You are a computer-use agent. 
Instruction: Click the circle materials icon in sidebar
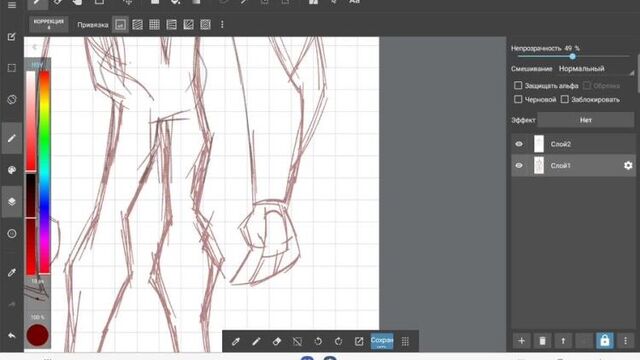(x=12, y=233)
